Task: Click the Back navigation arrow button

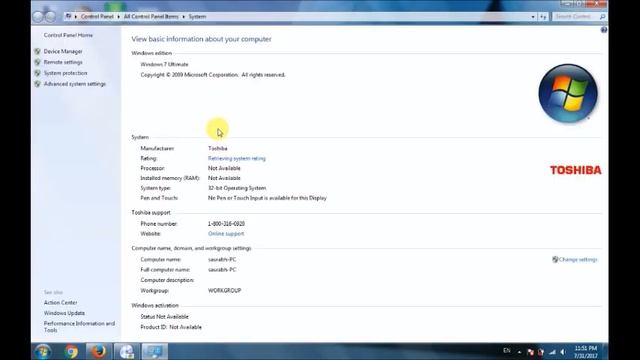Action: tap(38, 16)
